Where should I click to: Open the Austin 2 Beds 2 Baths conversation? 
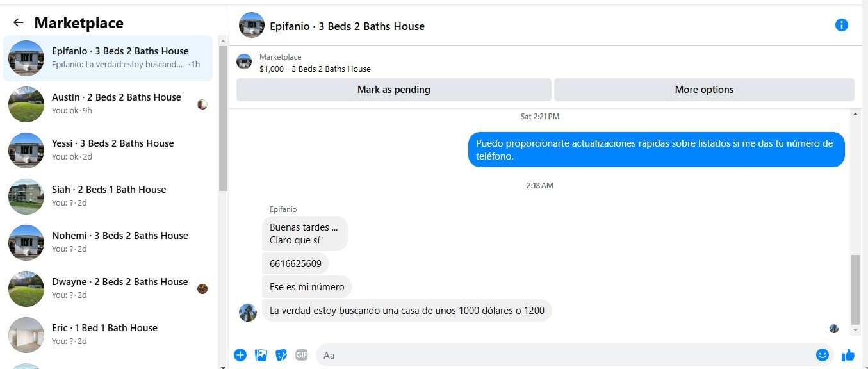[108, 104]
